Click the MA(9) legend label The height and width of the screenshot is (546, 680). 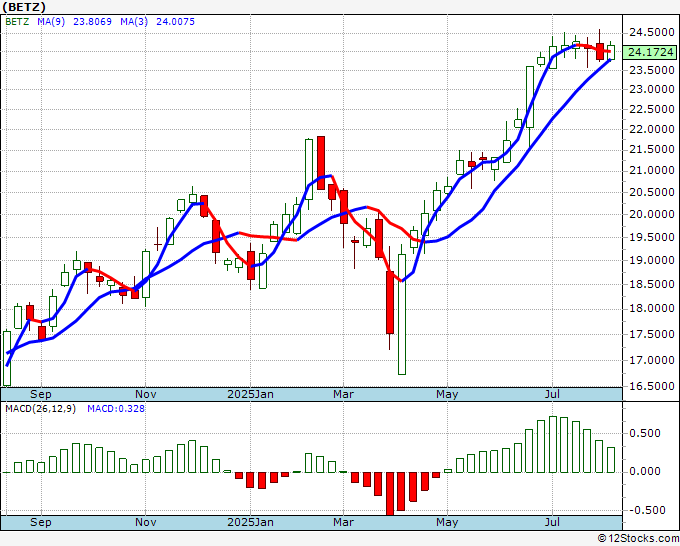[x=51, y=22]
